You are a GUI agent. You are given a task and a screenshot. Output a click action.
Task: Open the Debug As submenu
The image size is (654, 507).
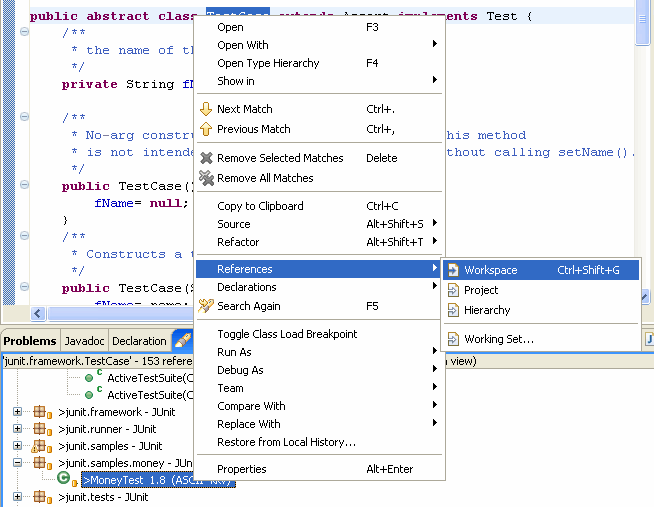click(319, 370)
